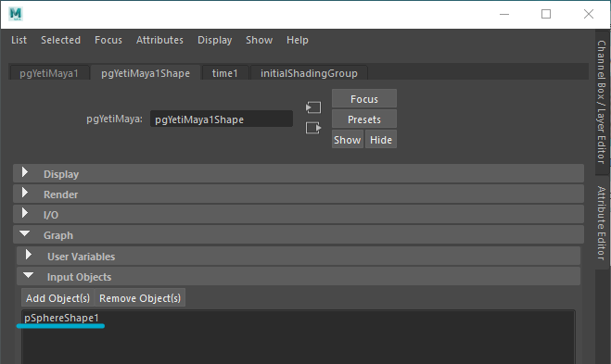Open the Attribute Editor side tab

click(602, 222)
